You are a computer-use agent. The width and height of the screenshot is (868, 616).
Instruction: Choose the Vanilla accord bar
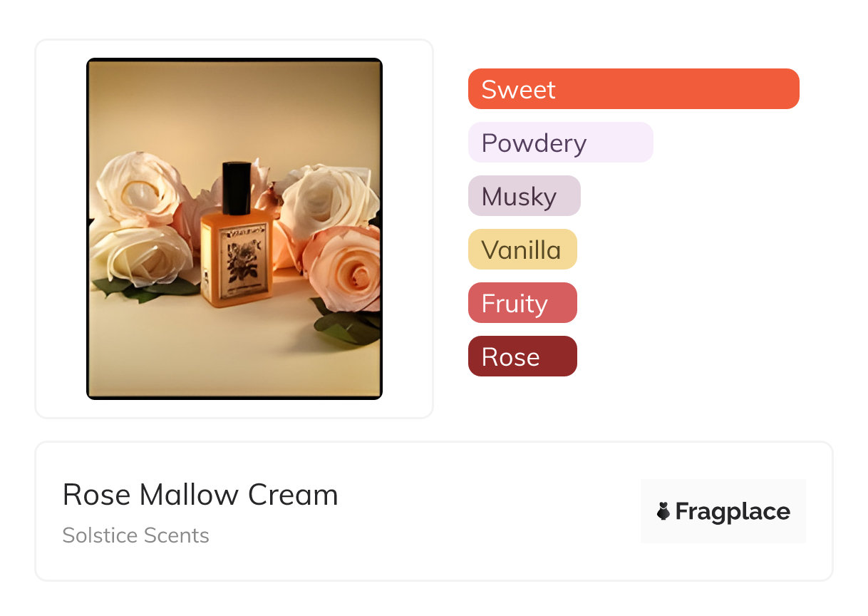click(x=522, y=250)
